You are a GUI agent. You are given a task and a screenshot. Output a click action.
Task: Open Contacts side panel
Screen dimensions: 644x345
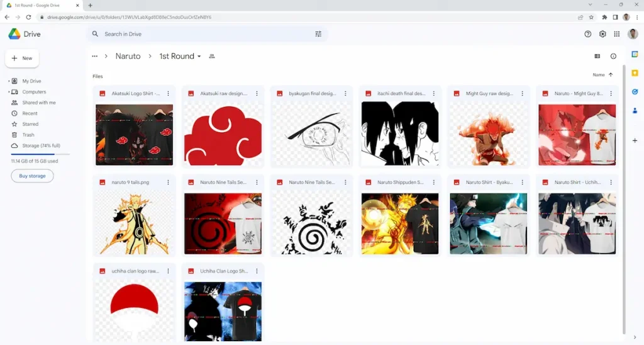click(635, 110)
